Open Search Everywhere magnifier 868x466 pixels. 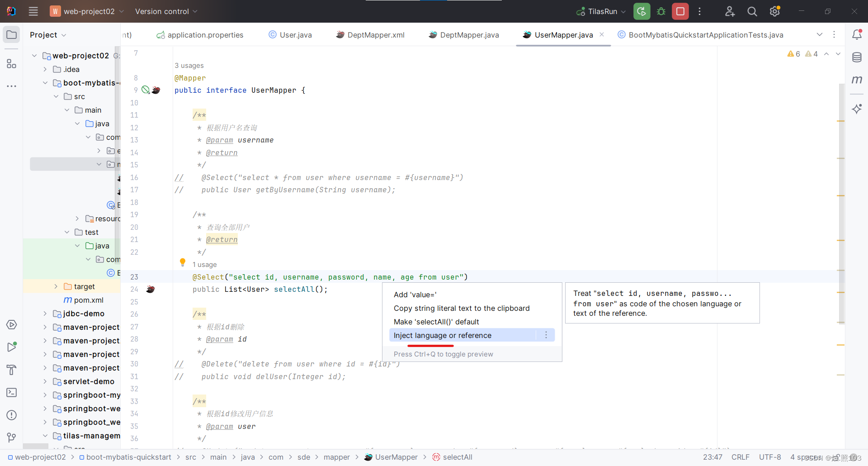tap(752, 11)
